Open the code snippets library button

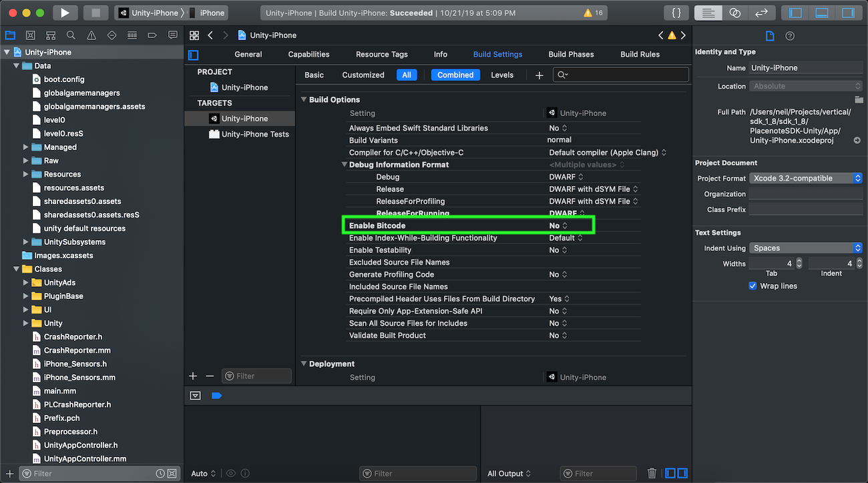click(x=676, y=13)
